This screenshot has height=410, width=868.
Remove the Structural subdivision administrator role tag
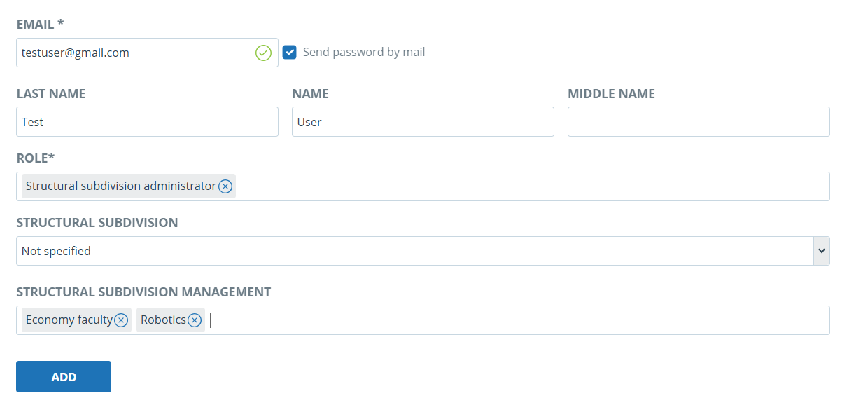click(x=225, y=186)
